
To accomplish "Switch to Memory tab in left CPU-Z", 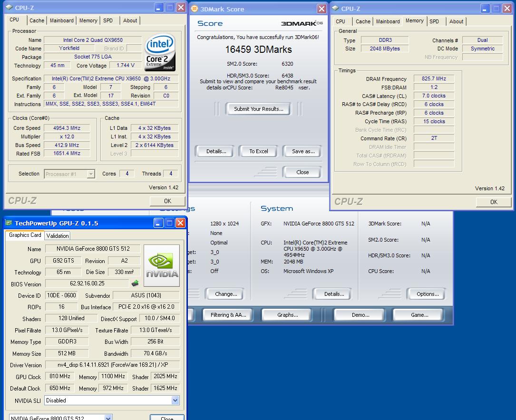I will click(x=88, y=20).
